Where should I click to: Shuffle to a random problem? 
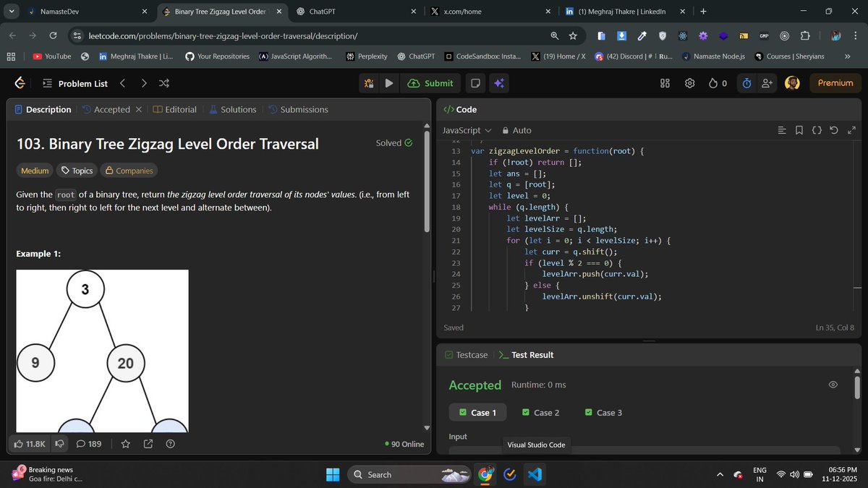tap(163, 83)
